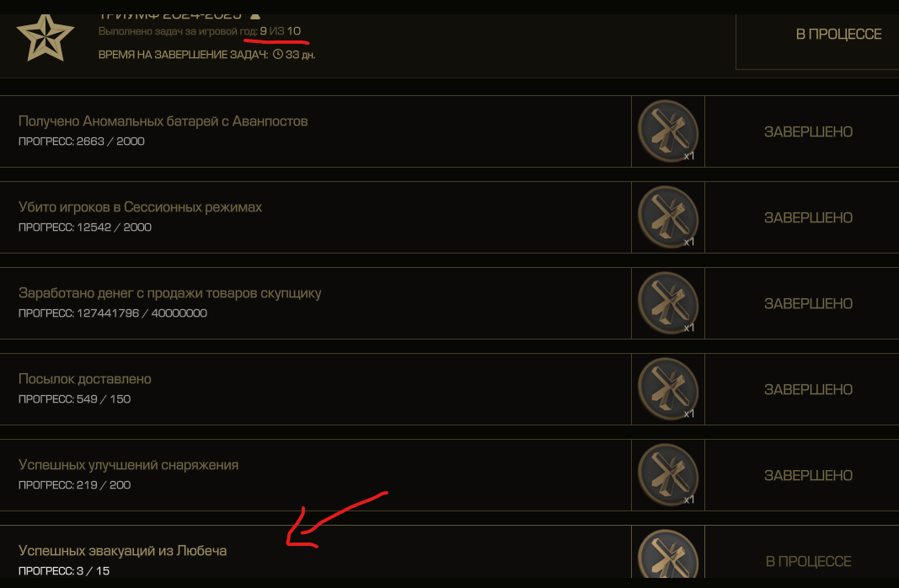Click reward coin for Anomalous batteries task
Image resolution: width=899 pixels, height=588 pixels.
click(668, 131)
